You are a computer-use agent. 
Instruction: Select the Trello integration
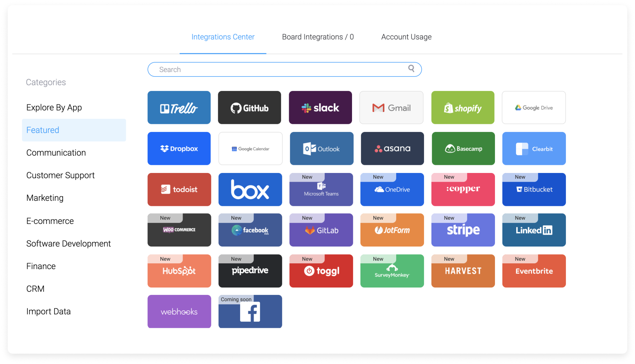pos(179,107)
